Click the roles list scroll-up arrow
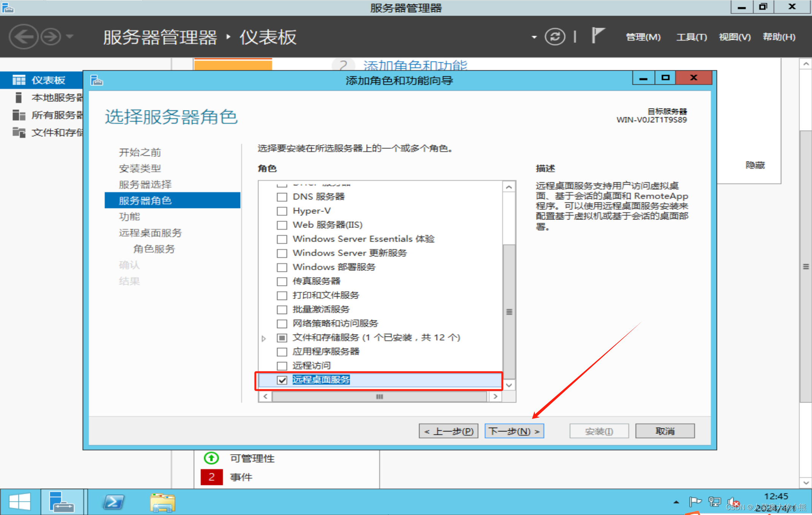This screenshot has height=515, width=812. (509, 187)
